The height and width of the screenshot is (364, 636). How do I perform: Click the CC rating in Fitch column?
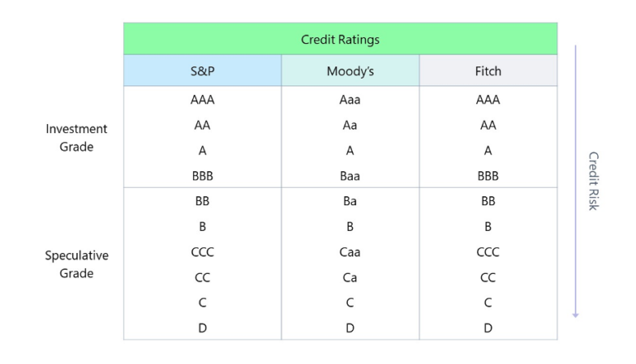pos(488,278)
